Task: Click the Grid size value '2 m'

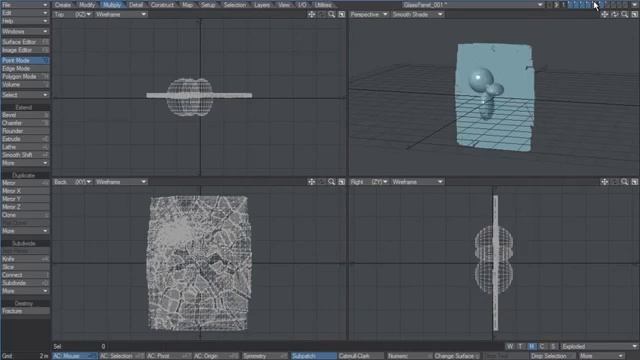Action: (x=44, y=356)
